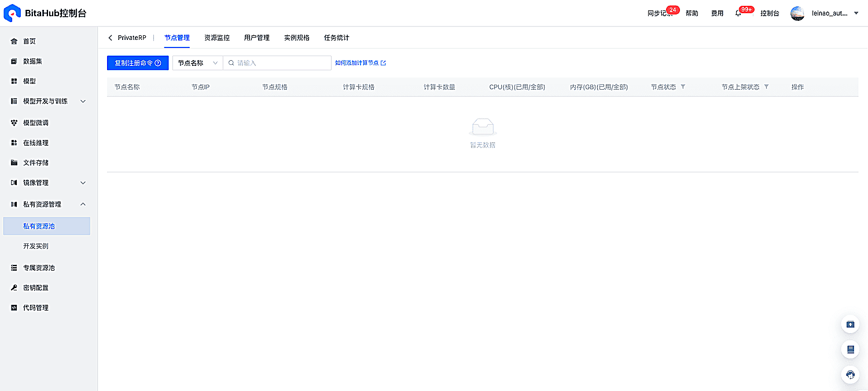Filter by 节点状态 using the funnel icon
Viewport: 868px width, 391px height.
pyautogui.click(x=683, y=87)
